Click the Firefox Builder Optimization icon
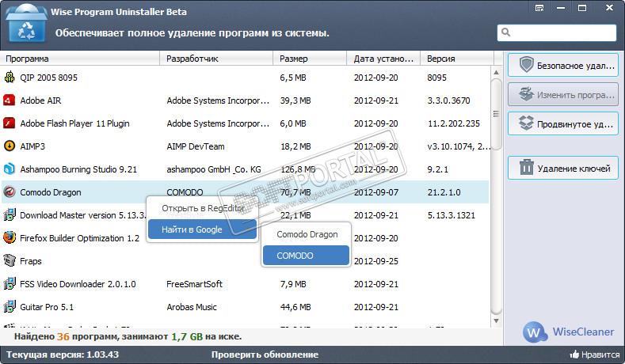 coord(10,237)
